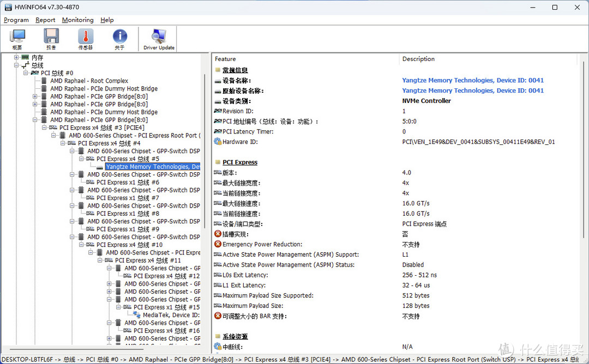Open the Monitoring menu
The height and width of the screenshot is (364, 589).
78,20
